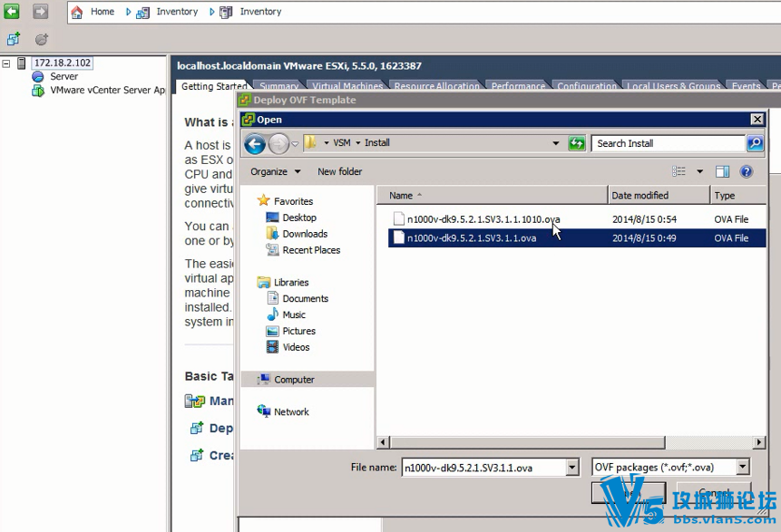This screenshot has width=781, height=532.
Task: Click the Desktop icon in the navigation pane
Action: coord(272,218)
